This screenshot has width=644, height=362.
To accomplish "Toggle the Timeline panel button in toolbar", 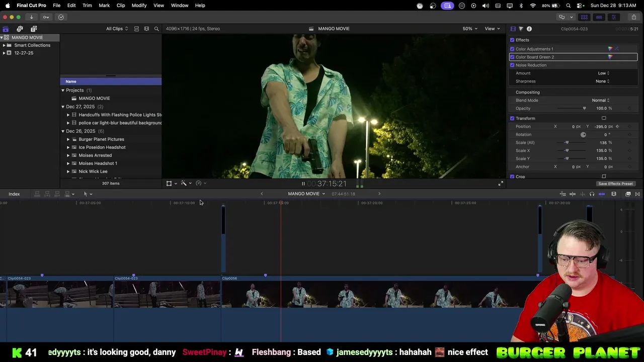I will [x=599, y=17].
